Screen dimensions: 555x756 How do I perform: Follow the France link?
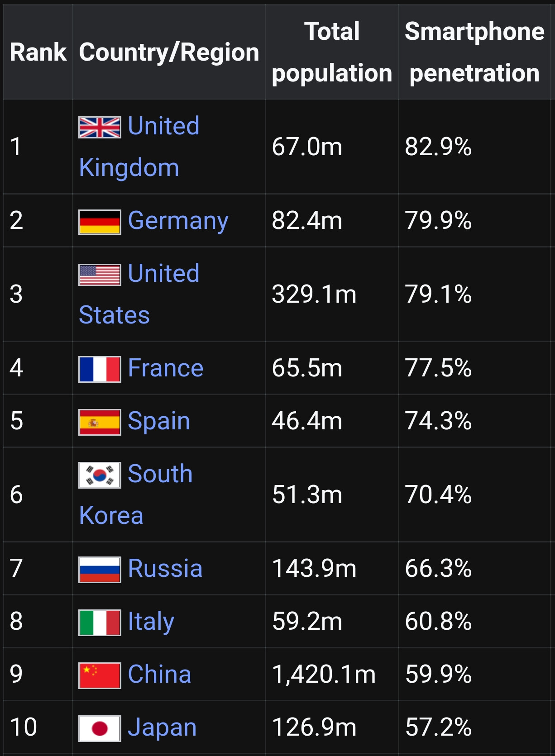pos(165,368)
